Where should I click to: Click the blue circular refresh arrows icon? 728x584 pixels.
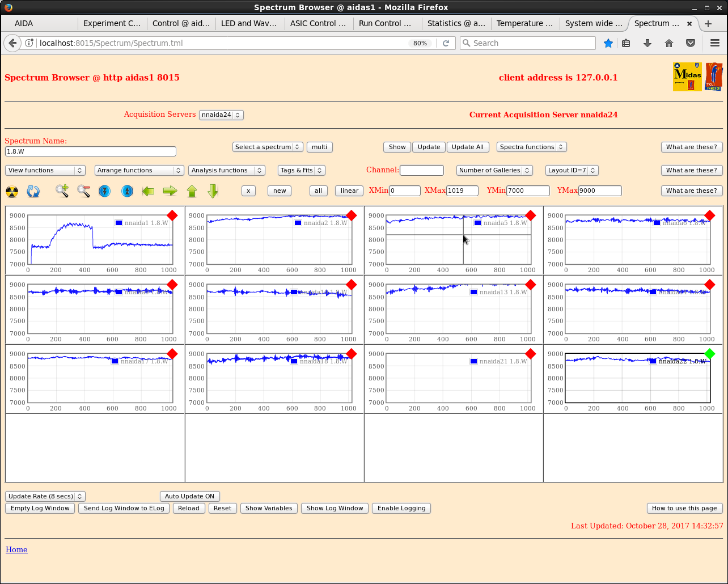(x=33, y=192)
